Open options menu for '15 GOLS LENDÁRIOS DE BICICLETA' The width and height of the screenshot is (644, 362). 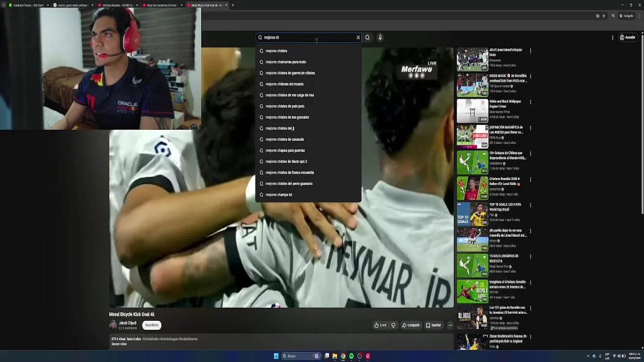[530, 256]
